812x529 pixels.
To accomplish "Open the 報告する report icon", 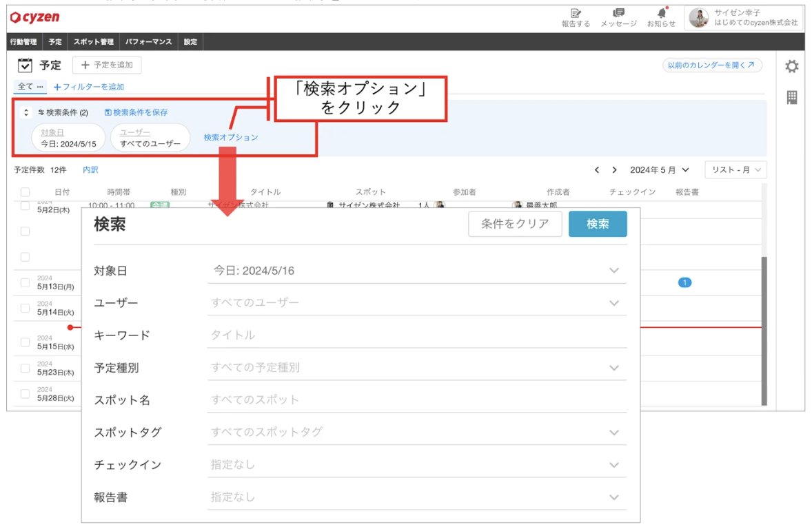I will 576,18.
